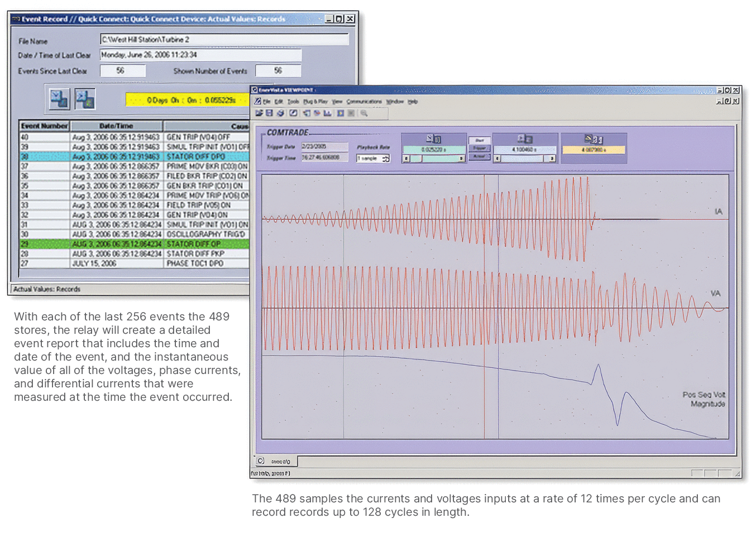The image size is (756, 537).
Task: Click the red vertical cursor line in waveform
Action: click(484, 307)
